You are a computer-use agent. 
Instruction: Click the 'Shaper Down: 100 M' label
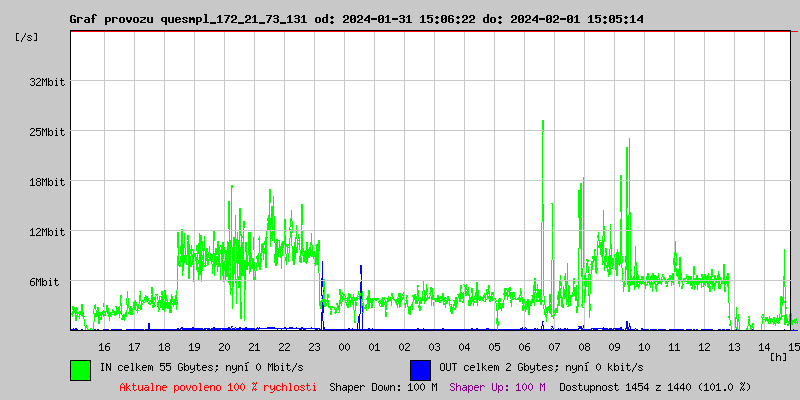point(383,386)
